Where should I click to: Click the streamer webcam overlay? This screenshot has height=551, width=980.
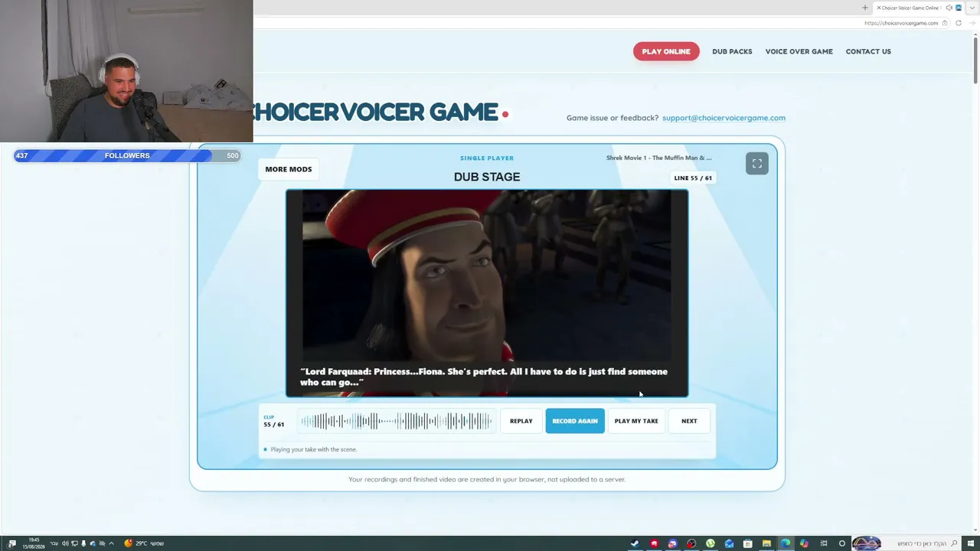(x=126, y=71)
